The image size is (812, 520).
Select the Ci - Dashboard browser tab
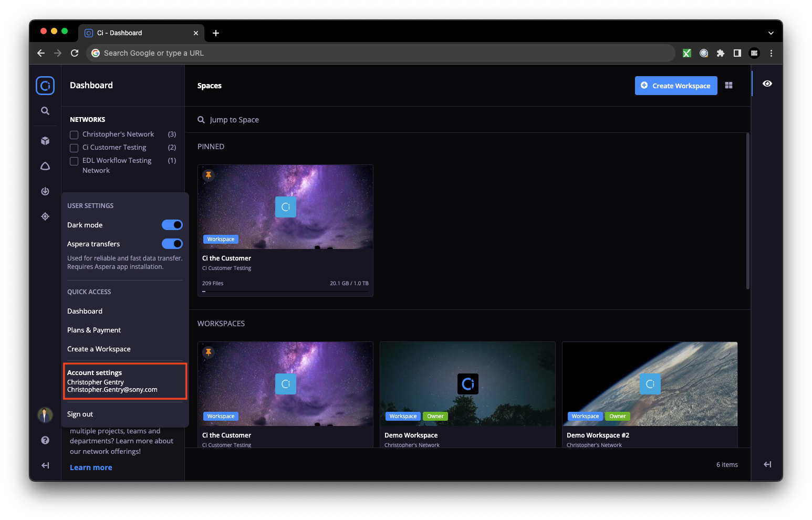click(x=142, y=33)
